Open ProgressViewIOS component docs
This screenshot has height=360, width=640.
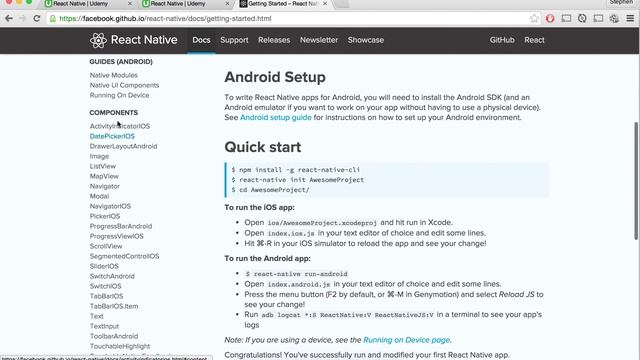tap(116, 236)
